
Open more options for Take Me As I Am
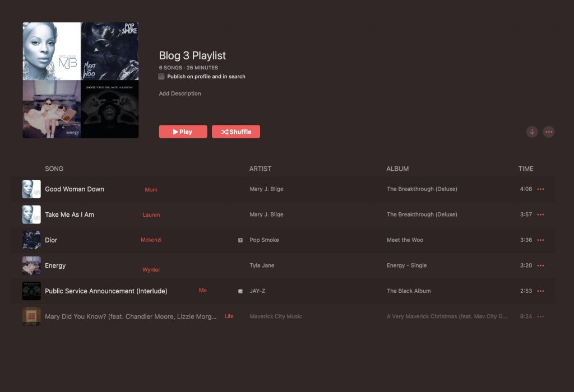(540, 214)
